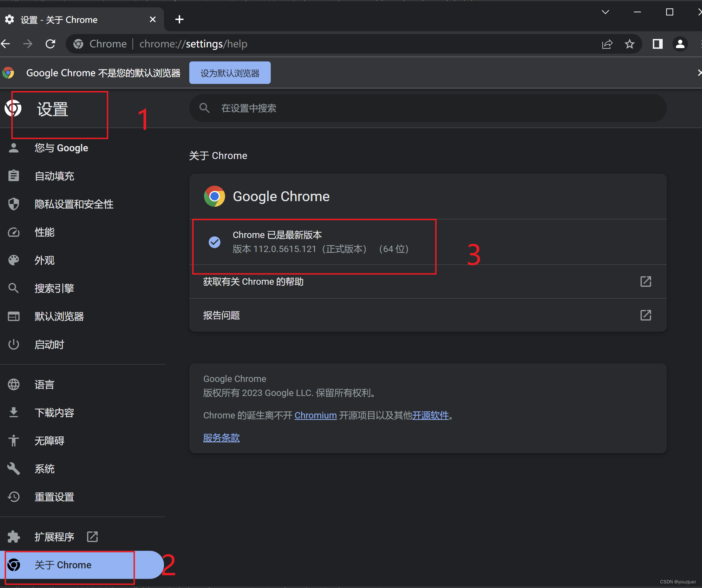The width and height of the screenshot is (702, 588).
Task: Open the user profile avatar
Action: [680, 44]
